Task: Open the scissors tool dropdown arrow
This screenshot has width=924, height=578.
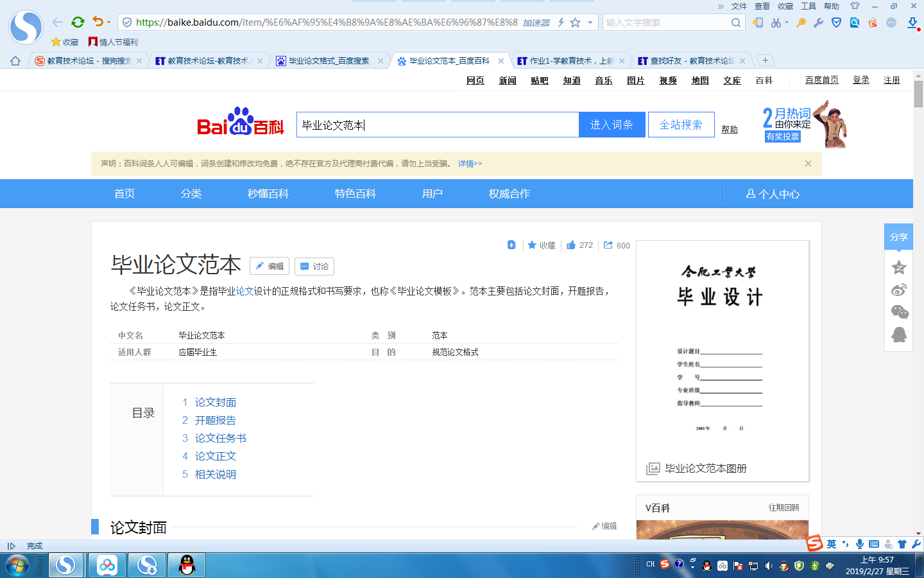Action: 787,22
